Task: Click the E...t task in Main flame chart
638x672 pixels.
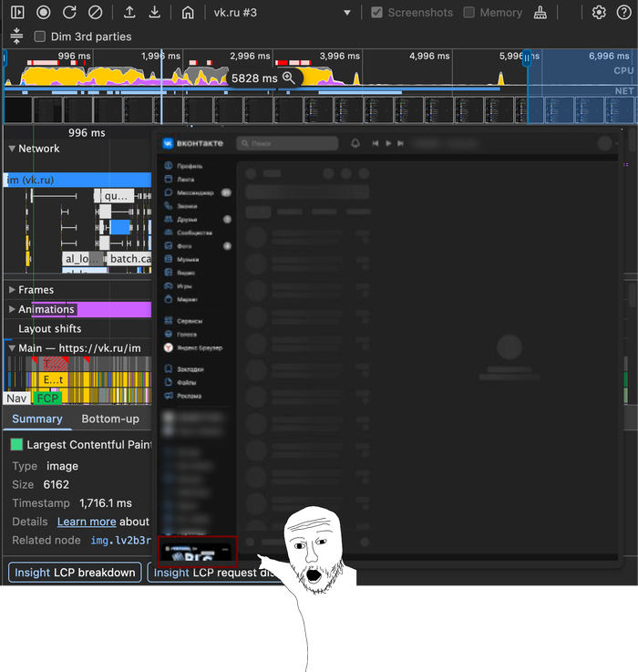Action: (x=54, y=379)
